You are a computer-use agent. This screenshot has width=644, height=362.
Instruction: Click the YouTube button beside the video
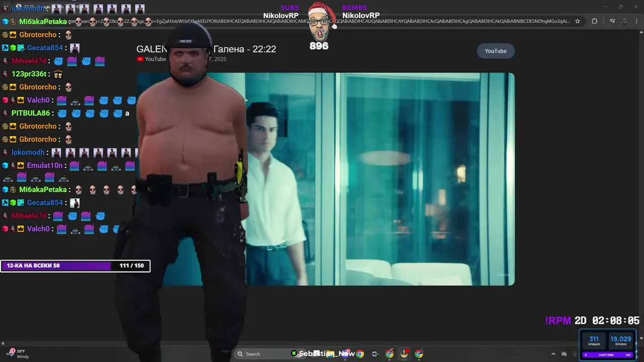point(496,51)
